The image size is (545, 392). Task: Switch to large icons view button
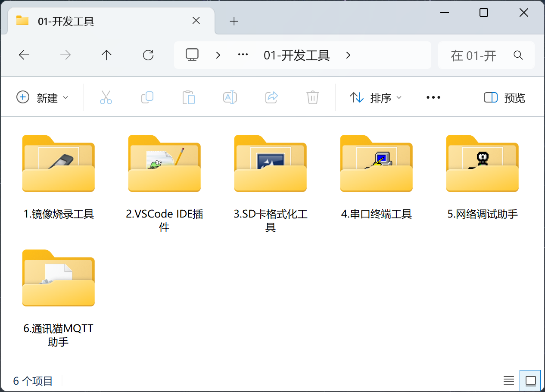531,380
